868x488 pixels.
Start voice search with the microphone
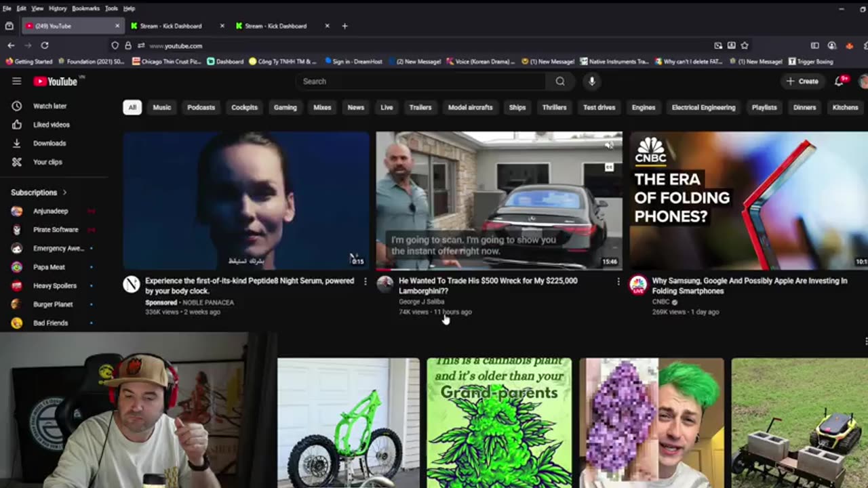pyautogui.click(x=592, y=81)
